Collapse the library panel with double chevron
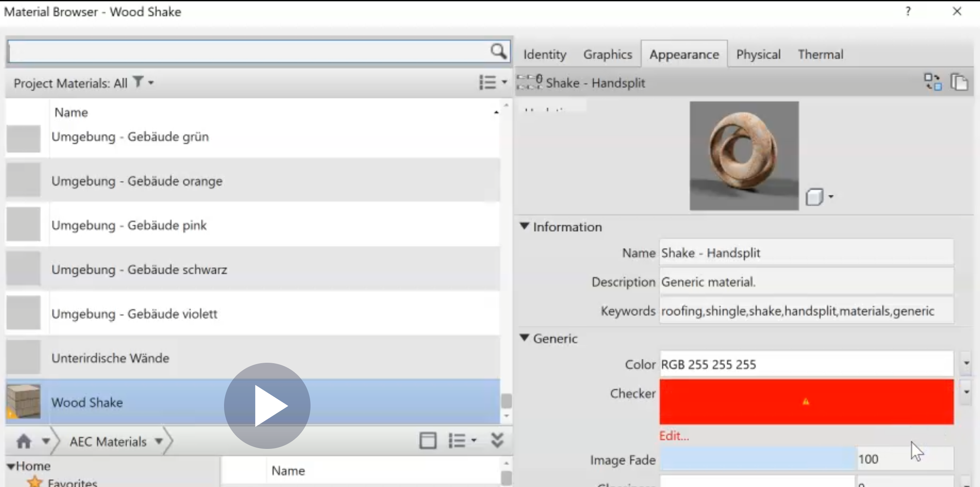Image resolution: width=980 pixels, height=487 pixels. [497, 441]
